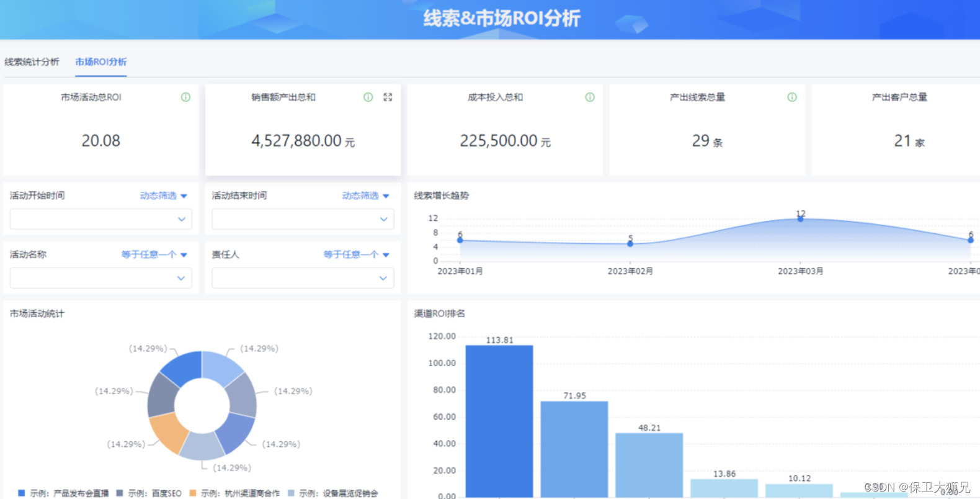Click the 10.12 bar in 渠道ROI排名
The height and width of the screenshot is (499, 980).
[799, 490]
